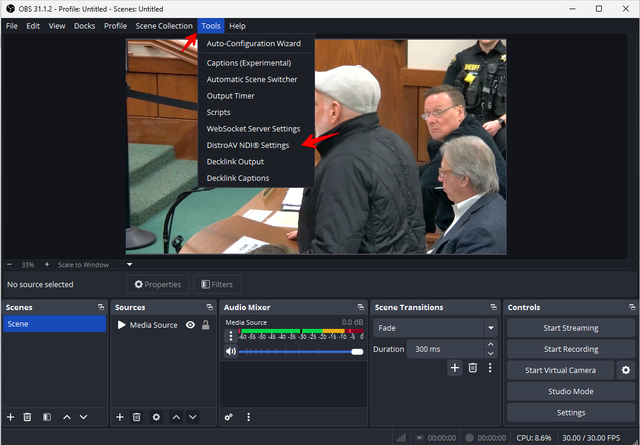The height and width of the screenshot is (445, 640).
Task: Pop out Scene Transitions dock
Action: point(493,307)
